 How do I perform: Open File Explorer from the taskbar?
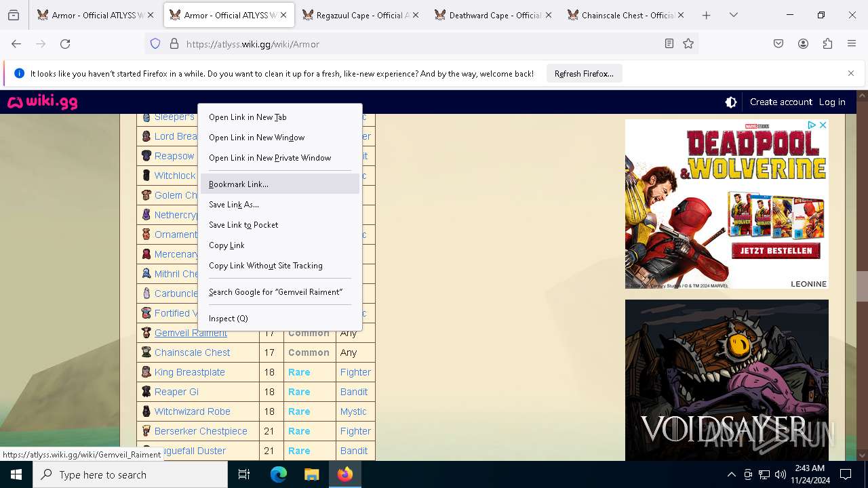(x=311, y=474)
